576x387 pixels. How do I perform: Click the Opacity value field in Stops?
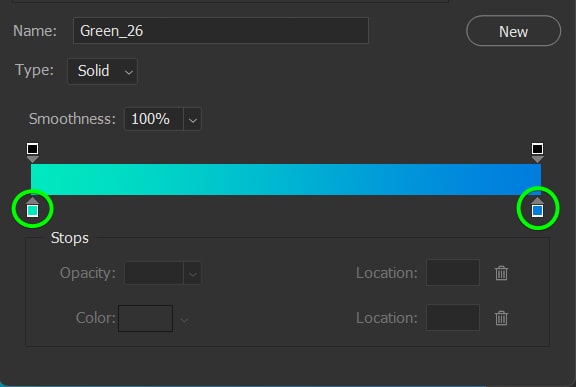[154, 273]
